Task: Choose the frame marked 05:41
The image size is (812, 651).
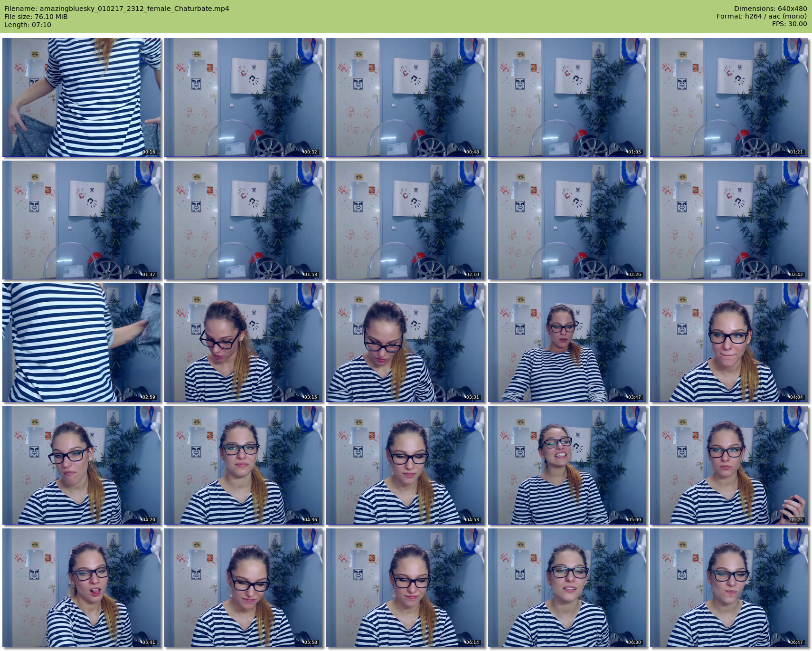Action: click(82, 588)
